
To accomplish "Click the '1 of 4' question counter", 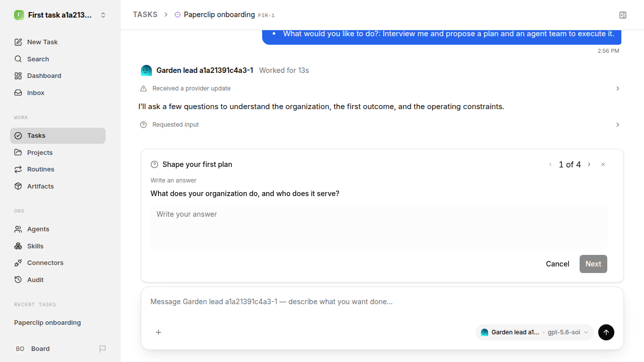I will pyautogui.click(x=570, y=164).
